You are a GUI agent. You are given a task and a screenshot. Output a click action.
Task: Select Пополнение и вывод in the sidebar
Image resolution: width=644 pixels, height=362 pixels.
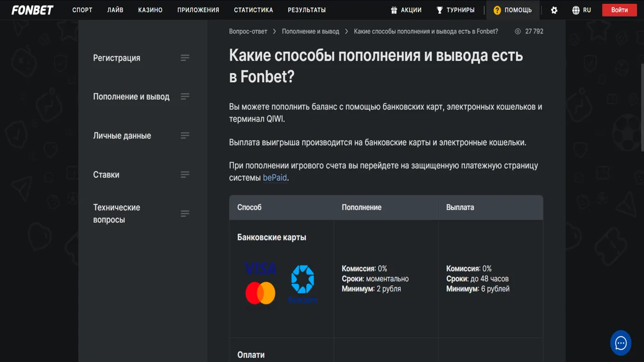pyautogui.click(x=131, y=97)
